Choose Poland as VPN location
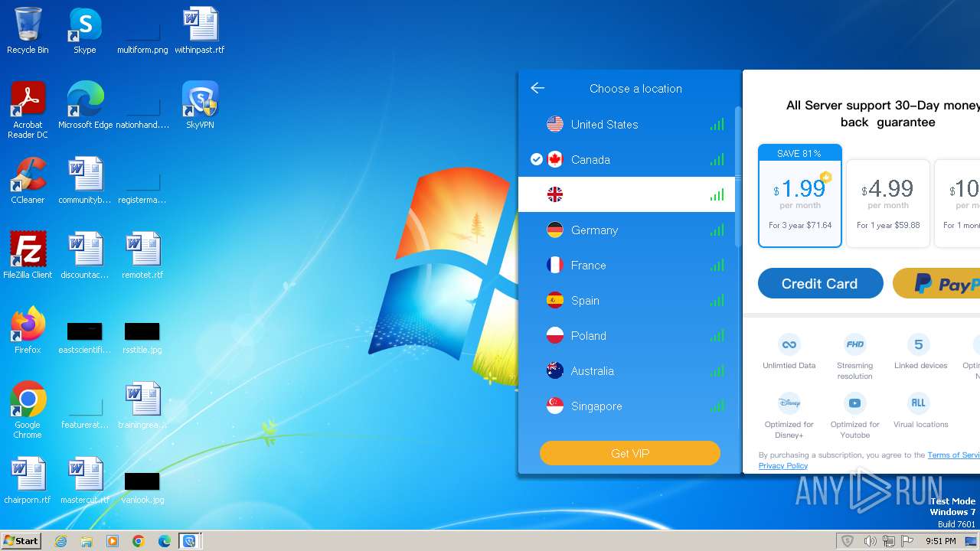This screenshot has width=980, height=551. tap(626, 335)
